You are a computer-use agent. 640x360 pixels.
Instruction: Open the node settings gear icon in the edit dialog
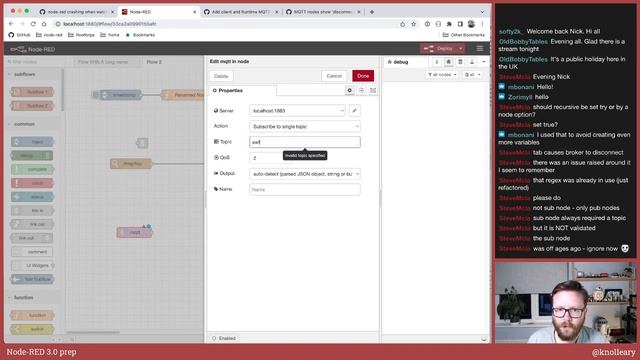click(x=349, y=90)
